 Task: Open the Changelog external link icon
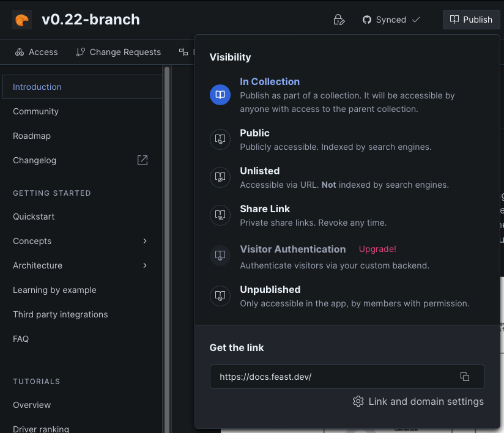[143, 160]
